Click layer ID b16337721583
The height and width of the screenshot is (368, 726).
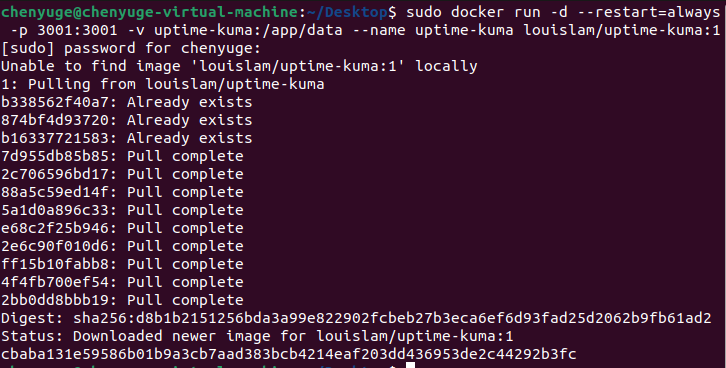click(x=55, y=138)
